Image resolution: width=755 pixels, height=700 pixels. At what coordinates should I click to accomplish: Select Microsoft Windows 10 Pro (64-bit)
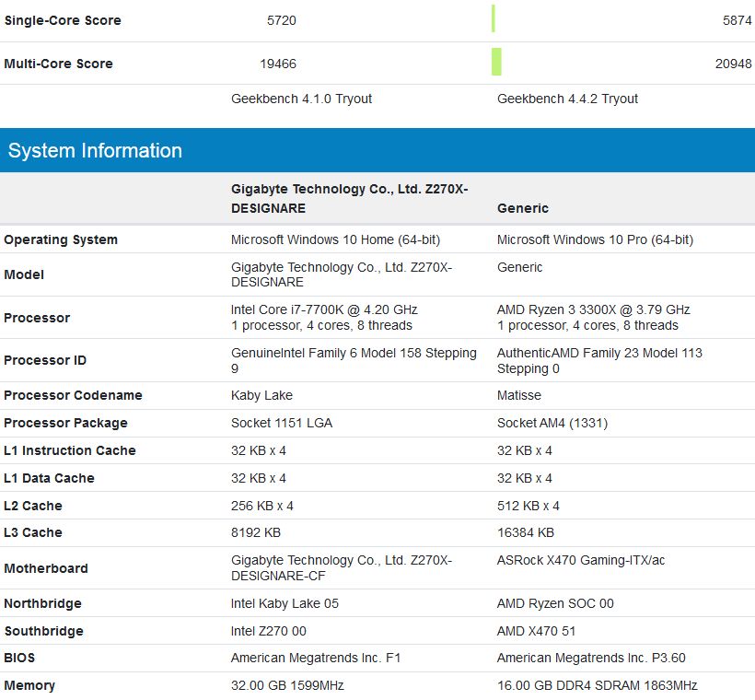pyautogui.click(x=595, y=239)
